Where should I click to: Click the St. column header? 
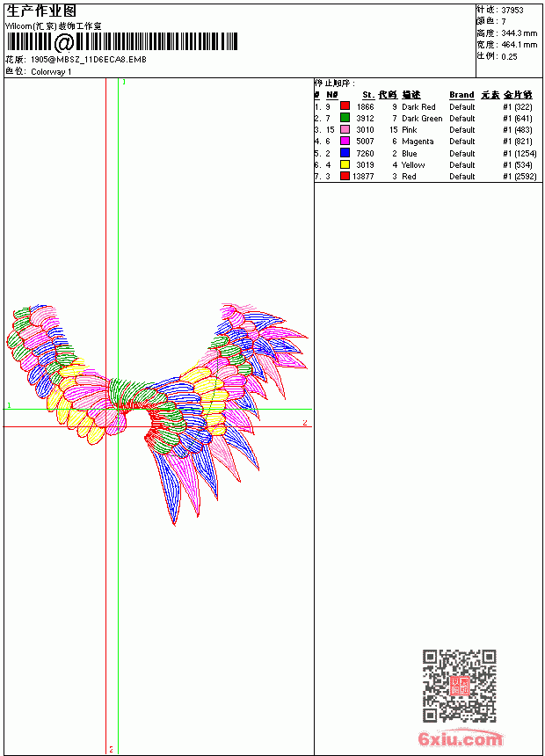click(368, 95)
